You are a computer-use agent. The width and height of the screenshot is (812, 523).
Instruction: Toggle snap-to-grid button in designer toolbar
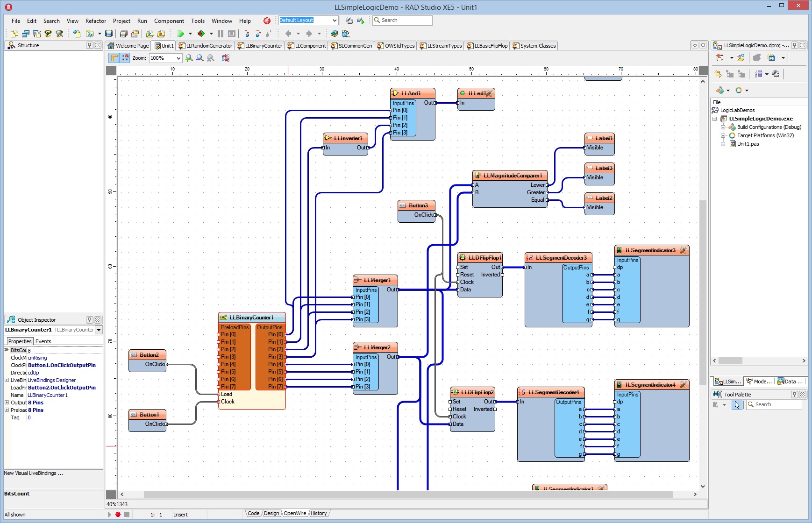(x=125, y=58)
